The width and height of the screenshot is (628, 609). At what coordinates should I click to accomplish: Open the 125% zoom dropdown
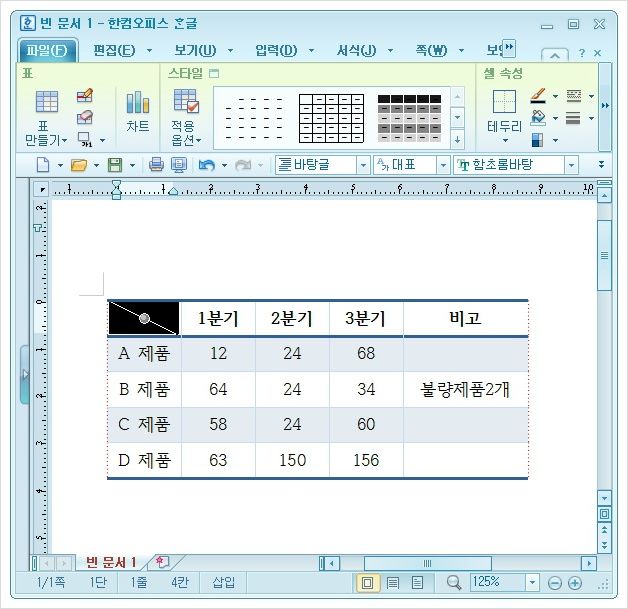pos(532,583)
